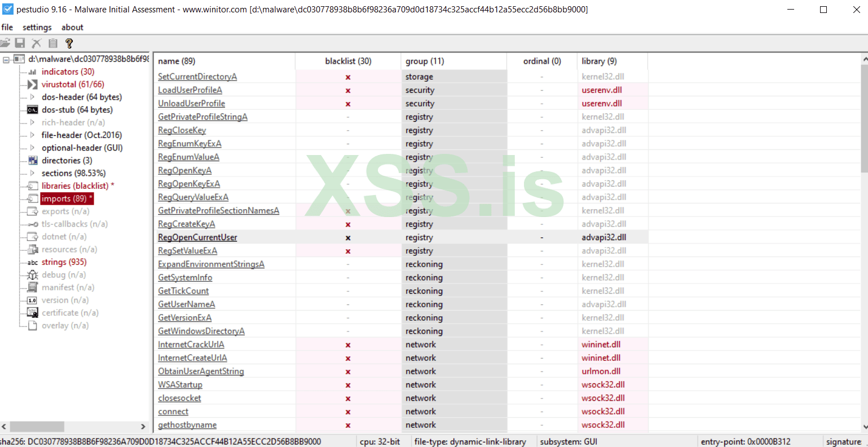Select indicators (30) in the tree
The width and height of the screenshot is (868, 447).
pyautogui.click(x=68, y=72)
